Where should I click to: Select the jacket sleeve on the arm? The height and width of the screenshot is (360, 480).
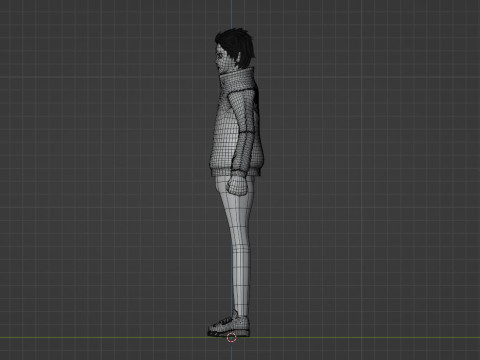point(241,133)
